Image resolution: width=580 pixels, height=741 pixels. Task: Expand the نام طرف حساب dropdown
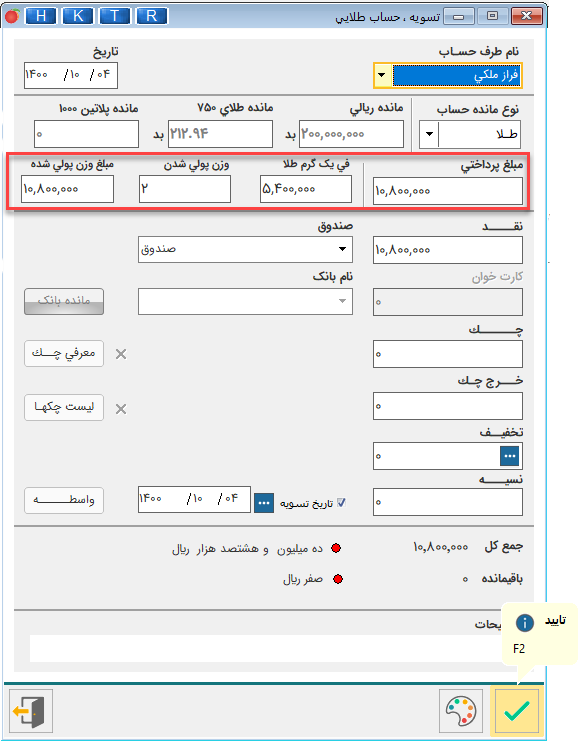tap(382, 75)
